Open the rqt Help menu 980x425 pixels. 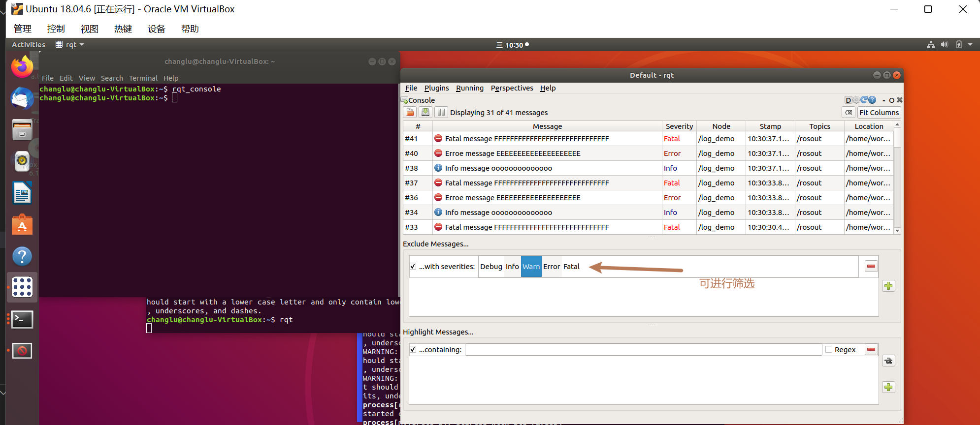pyautogui.click(x=548, y=88)
